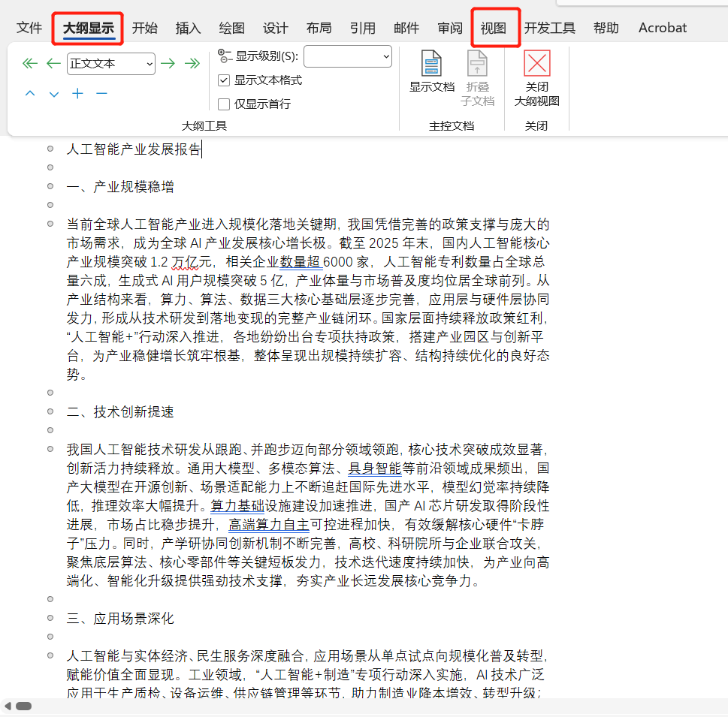Click the outline bullet beside 二、技术创新提速
Image resolution: width=728 pixels, height=717 pixels.
[x=50, y=411]
